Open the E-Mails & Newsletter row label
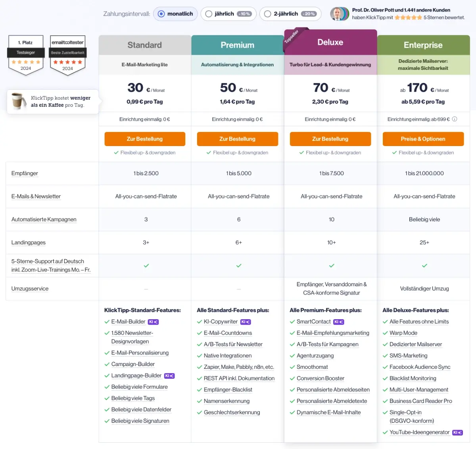Viewport: 476px width, 449px height. click(x=36, y=197)
